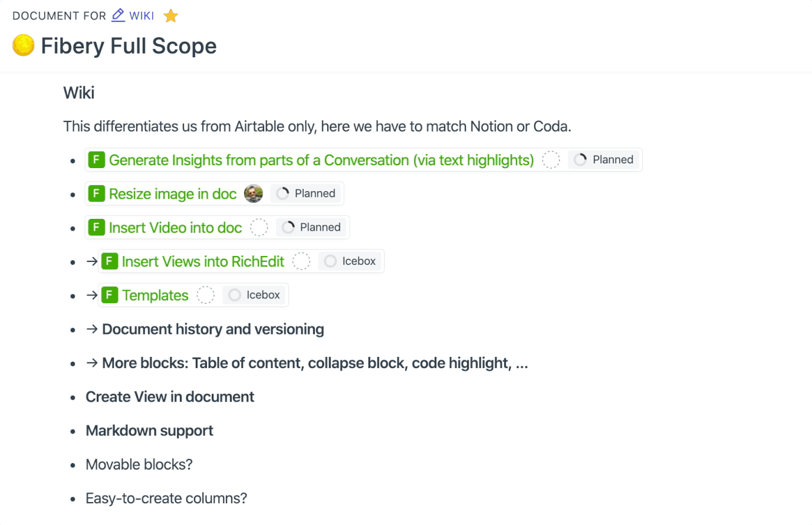The image size is (812, 525).
Task: Click green F icon beside Resize image
Action: [x=97, y=193]
